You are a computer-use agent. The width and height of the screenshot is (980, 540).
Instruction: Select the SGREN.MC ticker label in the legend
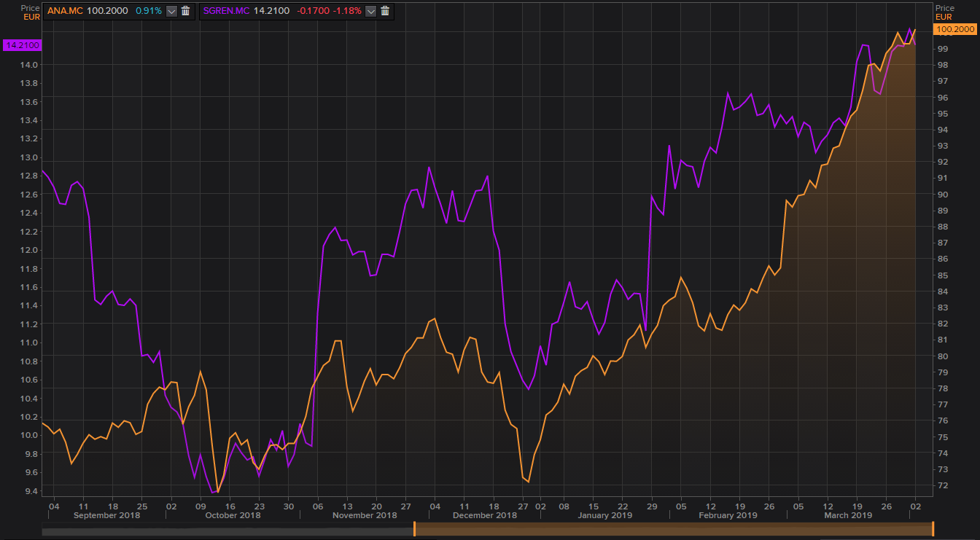[x=227, y=11]
